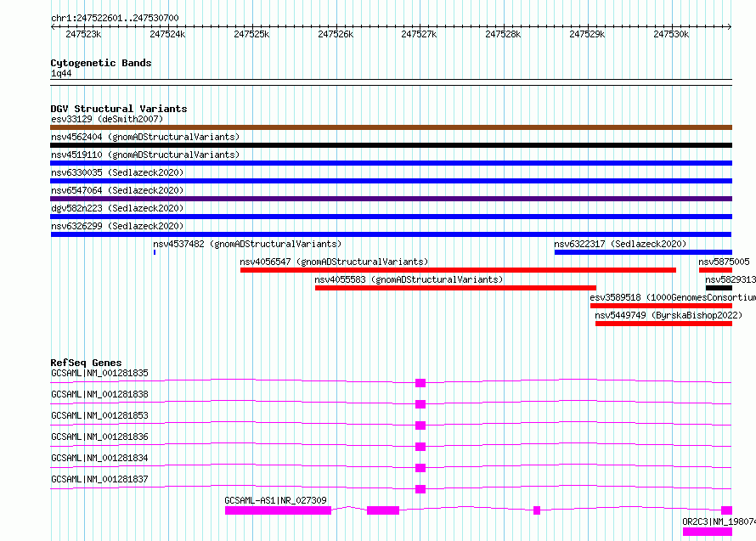Select the dgv582n223 blue variant bar

click(x=391, y=217)
